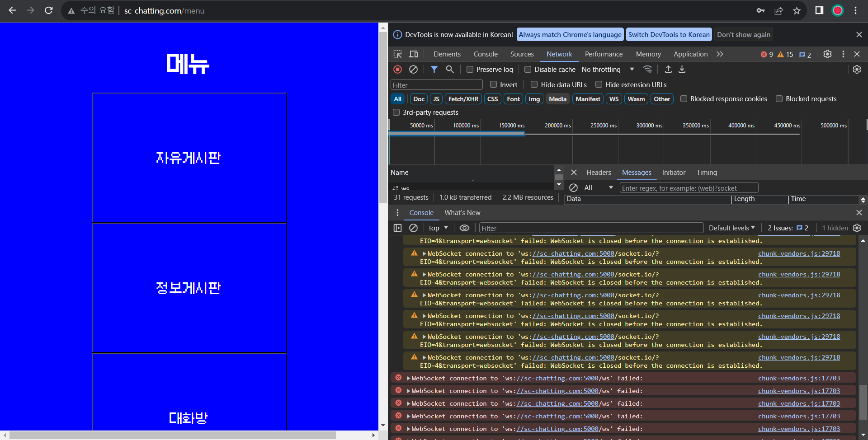Reload the page with the refresh icon
This screenshot has height=440, width=868.
(x=49, y=10)
